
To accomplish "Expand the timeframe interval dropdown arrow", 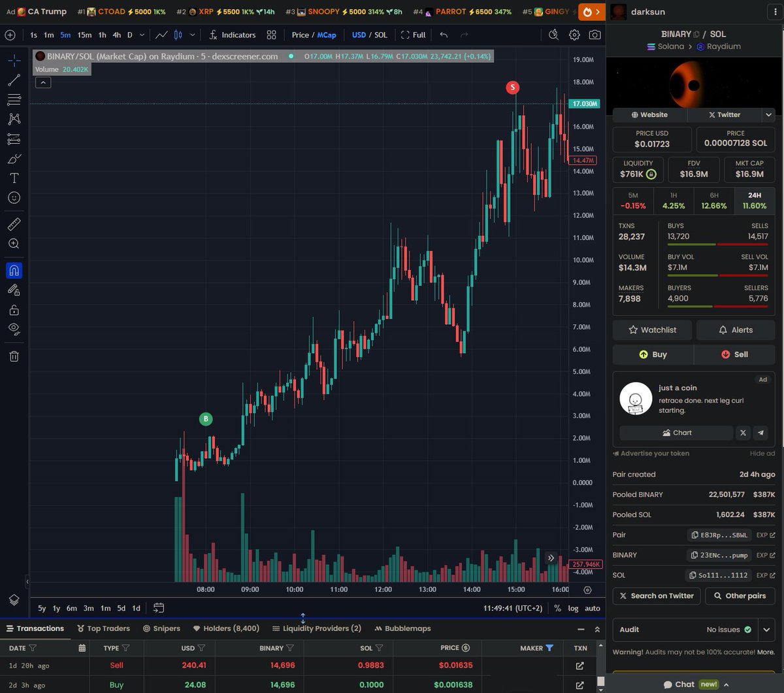I will [x=142, y=35].
